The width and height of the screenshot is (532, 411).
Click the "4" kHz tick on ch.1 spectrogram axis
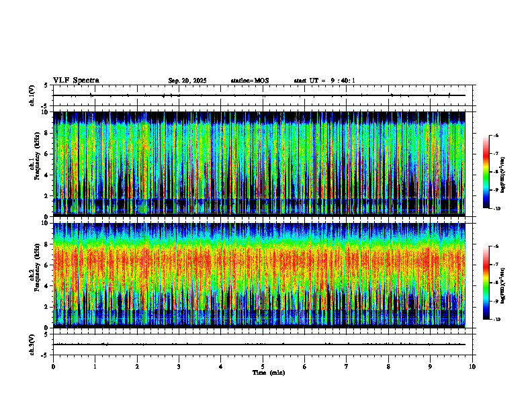[48, 175]
